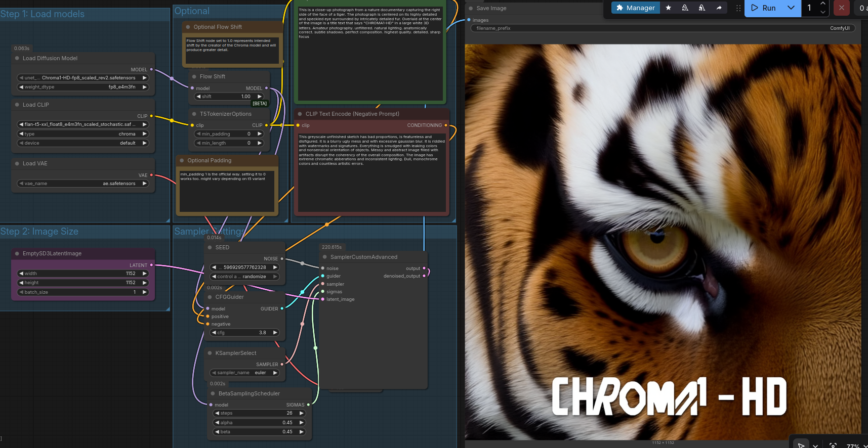This screenshot has width=868, height=448.
Task: Click the fit-view icon beside the zoom percentage
Action: tap(833, 445)
